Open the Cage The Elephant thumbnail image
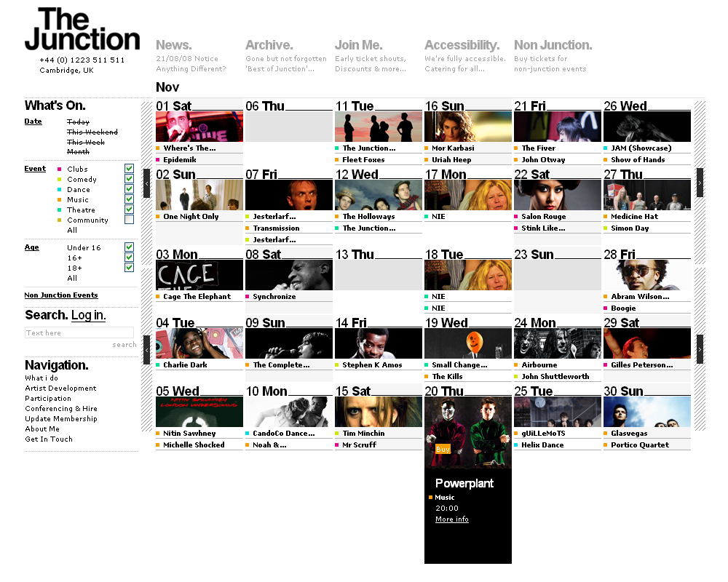This screenshot has height=582, width=728. (x=199, y=275)
